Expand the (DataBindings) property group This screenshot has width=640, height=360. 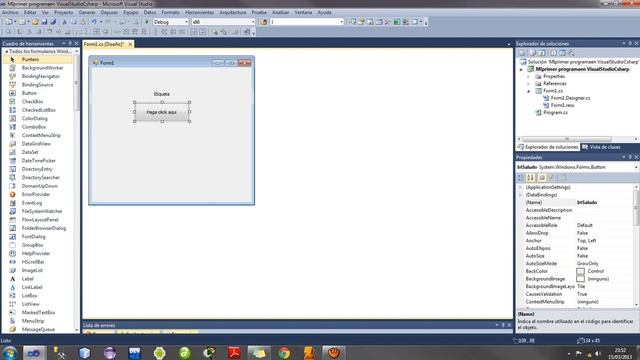coord(520,195)
